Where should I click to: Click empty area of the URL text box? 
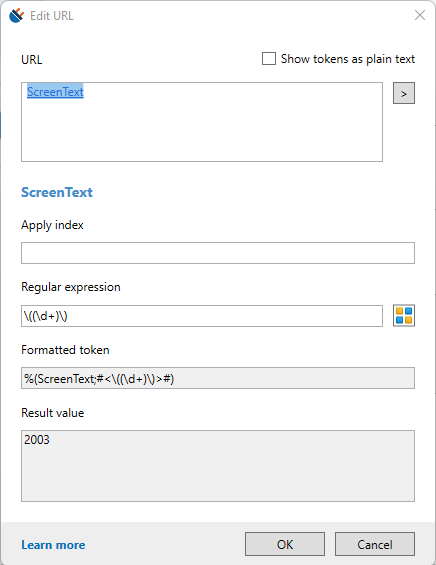(202, 133)
